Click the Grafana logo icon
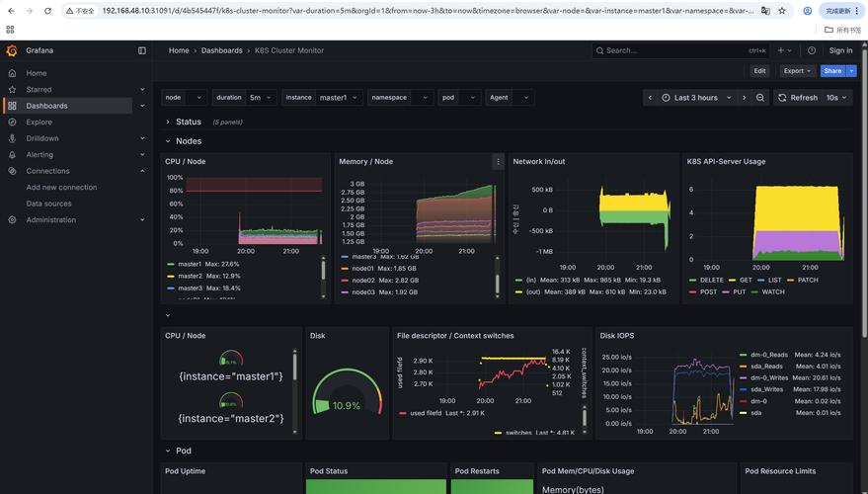Screen dimensions: 868x494 point(12,50)
